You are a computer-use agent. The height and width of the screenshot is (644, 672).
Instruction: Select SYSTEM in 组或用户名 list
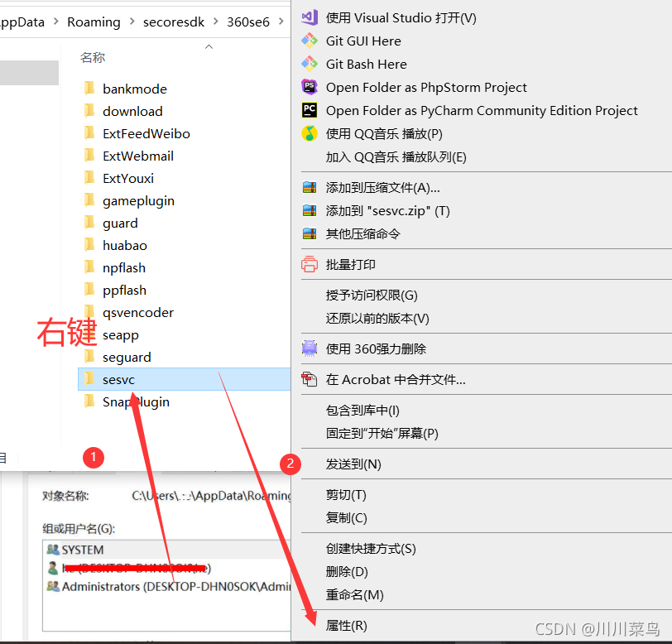pos(83,550)
